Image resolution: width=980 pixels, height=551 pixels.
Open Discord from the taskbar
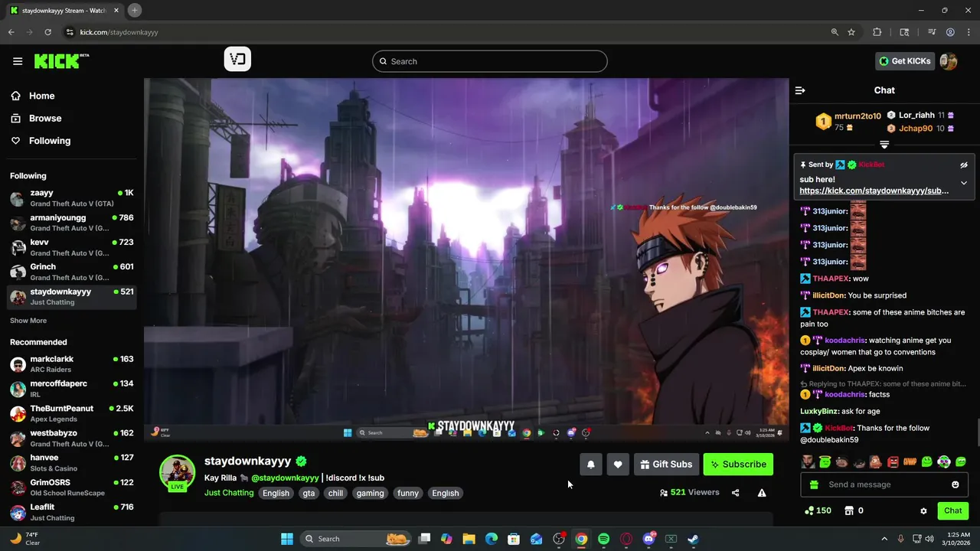point(648,539)
